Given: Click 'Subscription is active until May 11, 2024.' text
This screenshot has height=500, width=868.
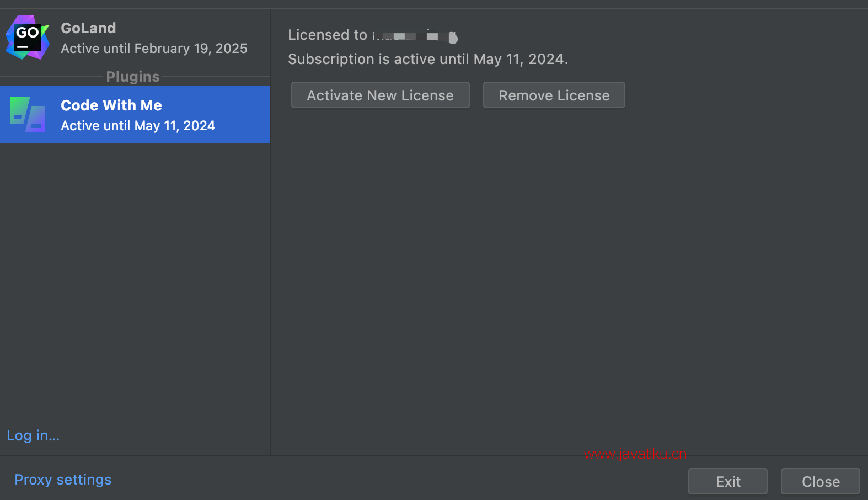Looking at the screenshot, I should point(428,59).
